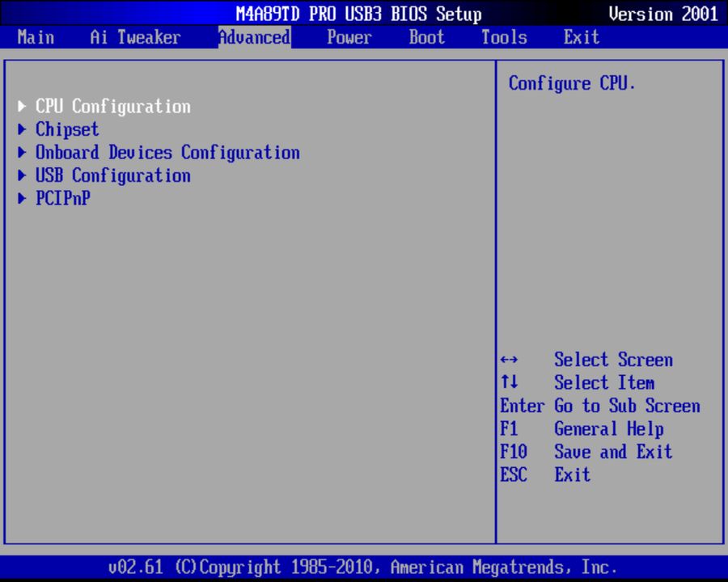This screenshot has width=728, height=582.
Task: Select the highlighted Advanced tab
Action: coord(254,37)
